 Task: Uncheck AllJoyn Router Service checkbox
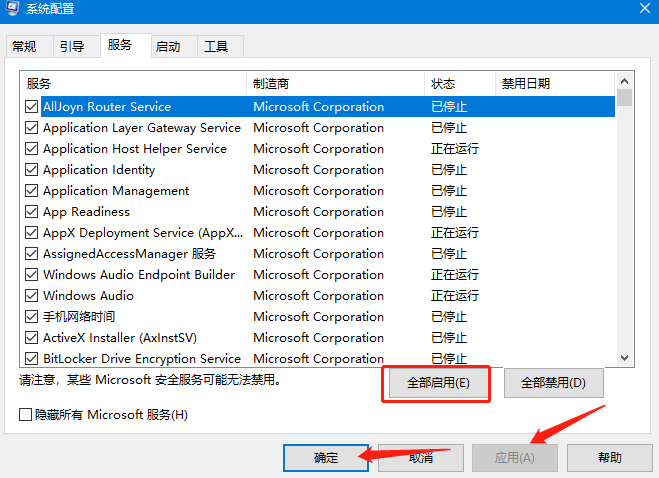(x=32, y=107)
